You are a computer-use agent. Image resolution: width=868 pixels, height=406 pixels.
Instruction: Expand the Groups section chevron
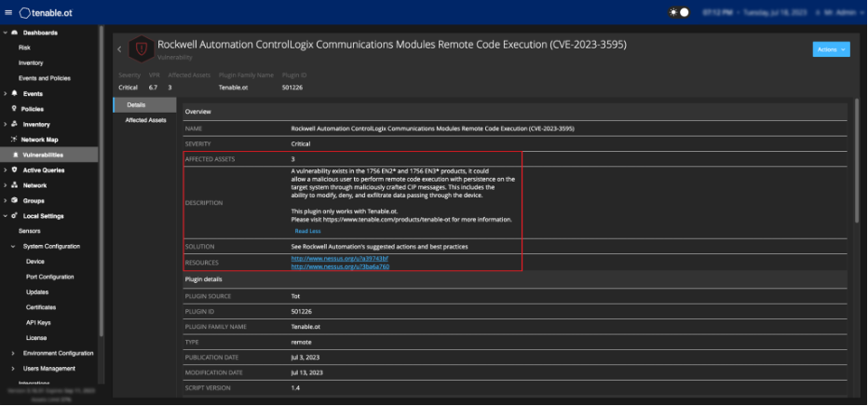5,201
